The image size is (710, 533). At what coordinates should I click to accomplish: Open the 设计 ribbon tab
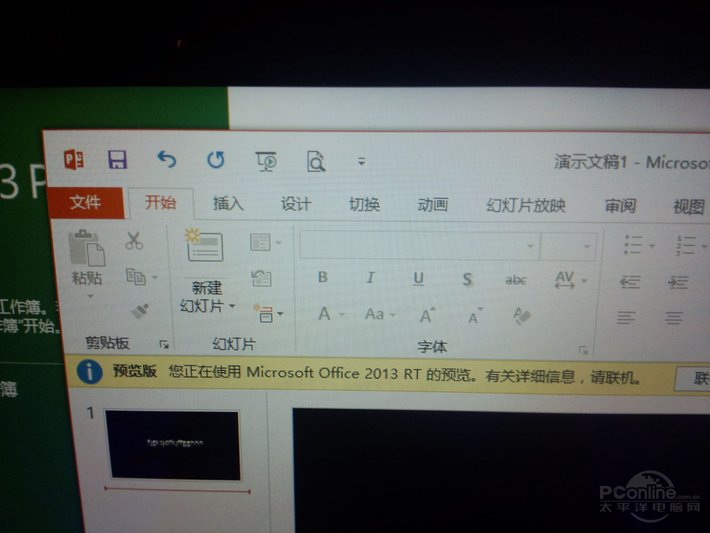tap(296, 204)
